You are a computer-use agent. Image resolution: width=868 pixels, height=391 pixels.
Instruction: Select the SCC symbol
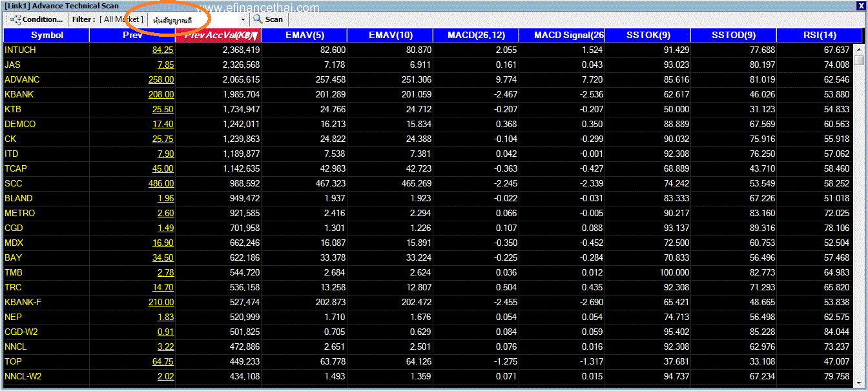(x=14, y=183)
